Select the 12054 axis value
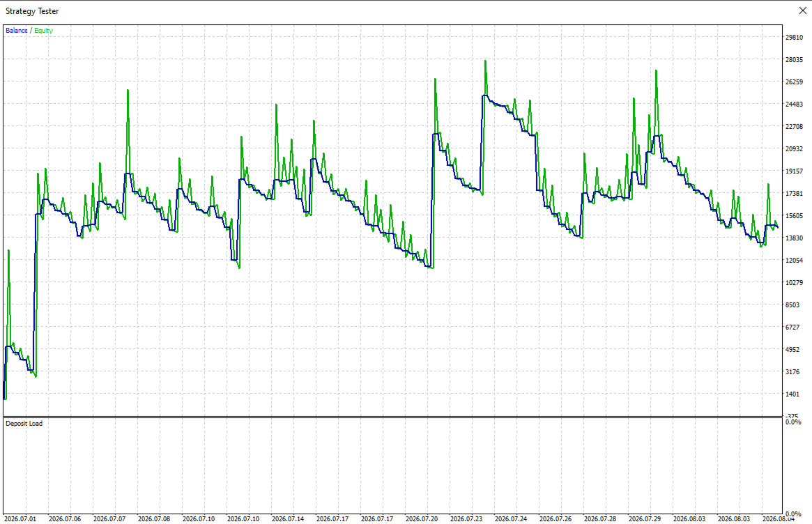Image resolution: width=812 pixels, height=524 pixels. [x=794, y=260]
